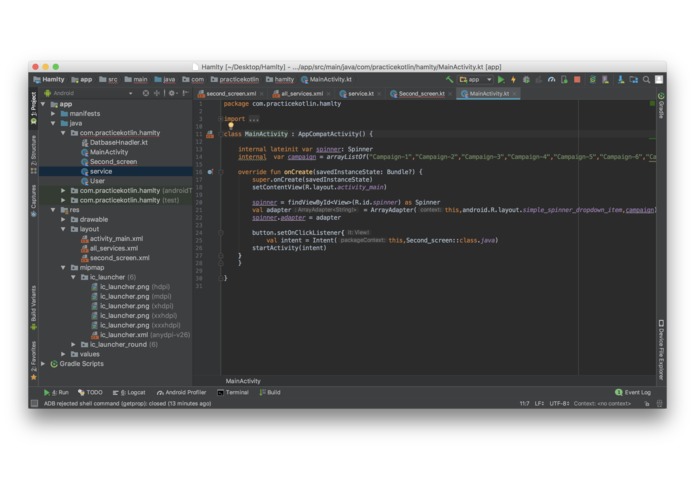This screenshot has height=494, width=695.
Task: Hide the Project panel with hide icon
Action: point(185,93)
